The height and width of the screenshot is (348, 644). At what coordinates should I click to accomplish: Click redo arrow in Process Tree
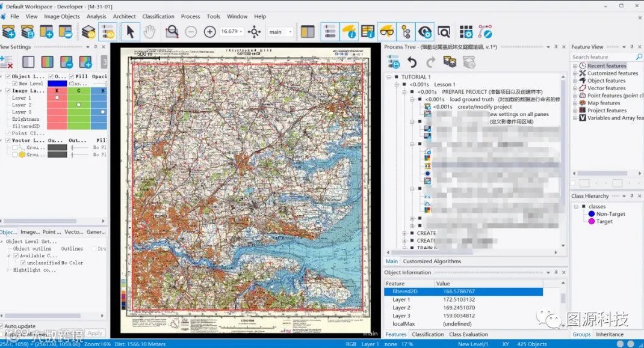[x=430, y=62]
